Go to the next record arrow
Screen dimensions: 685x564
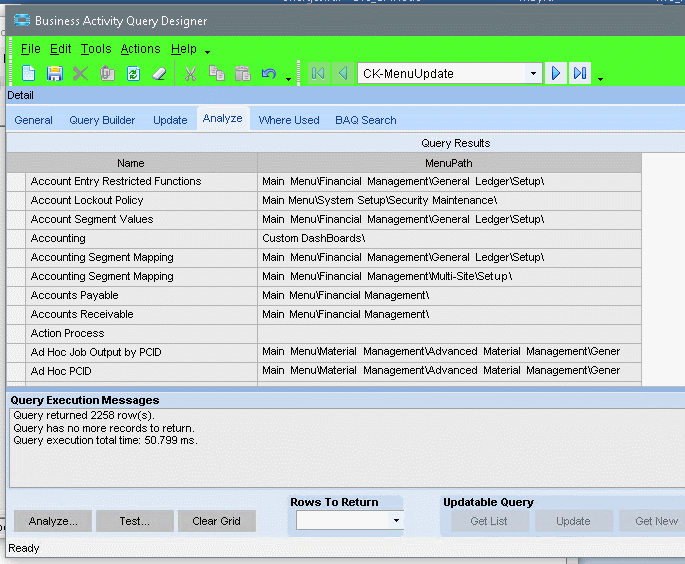click(x=556, y=73)
